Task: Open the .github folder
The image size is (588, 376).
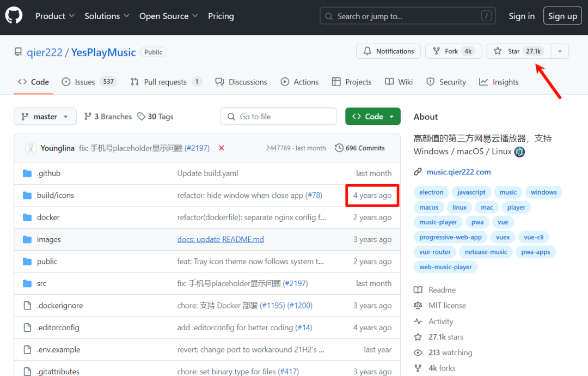Action: coord(48,173)
